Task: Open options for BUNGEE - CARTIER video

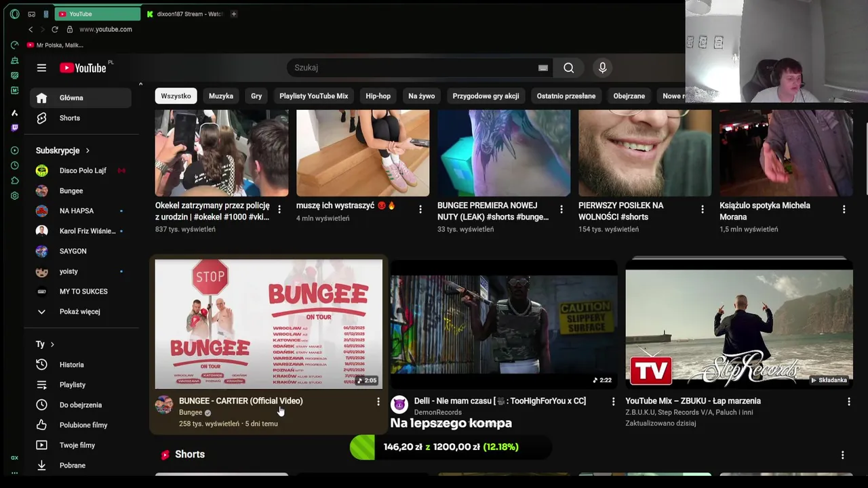Action: [x=378, y=401]
